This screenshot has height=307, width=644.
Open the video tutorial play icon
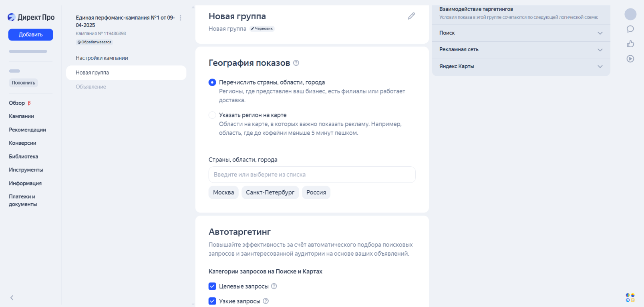pos(630,59)
